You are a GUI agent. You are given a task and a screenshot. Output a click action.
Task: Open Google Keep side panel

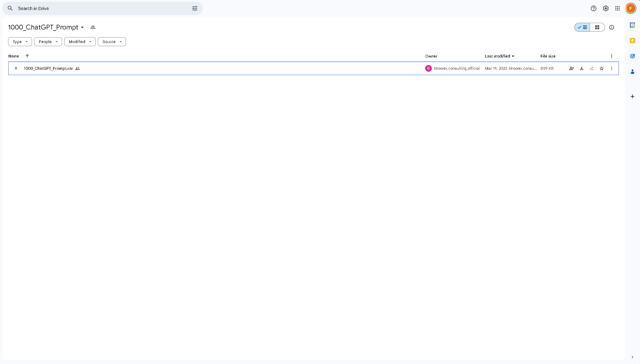[632, 41]
